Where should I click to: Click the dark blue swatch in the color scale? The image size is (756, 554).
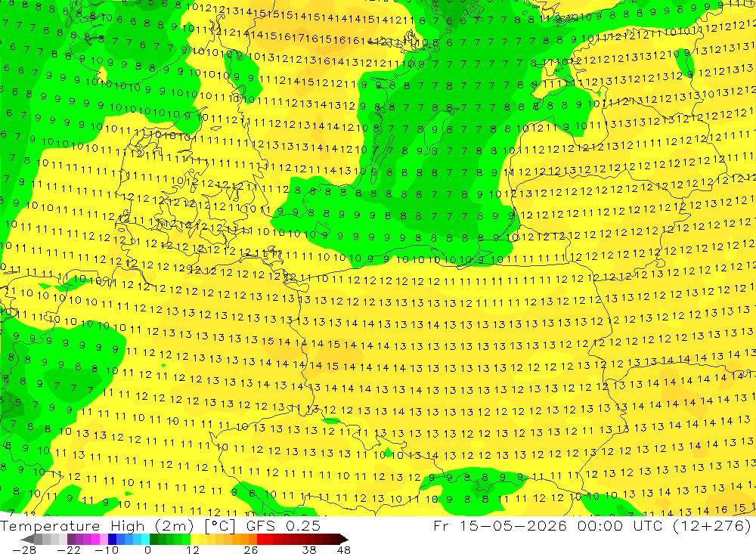tap(112, 539)
